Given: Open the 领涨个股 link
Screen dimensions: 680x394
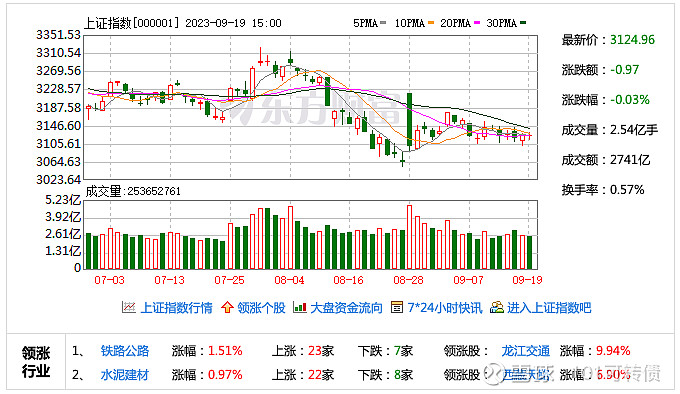Looking at the screenshot, I should tap(262, 308).
